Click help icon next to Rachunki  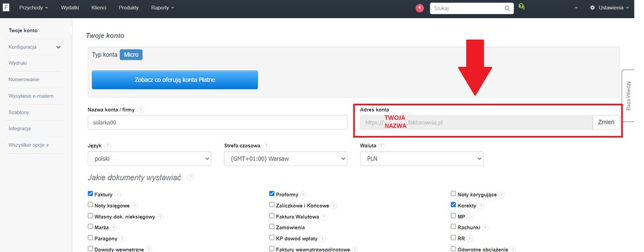pos(485,228)
